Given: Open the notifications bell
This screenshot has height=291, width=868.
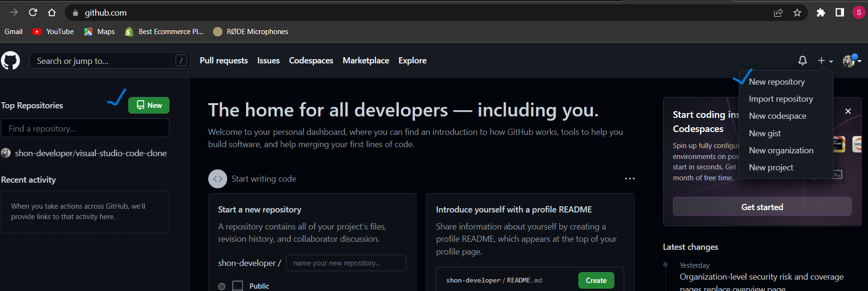Looking at the screenshot, I should pyautogui.click(x=803, y=61).
